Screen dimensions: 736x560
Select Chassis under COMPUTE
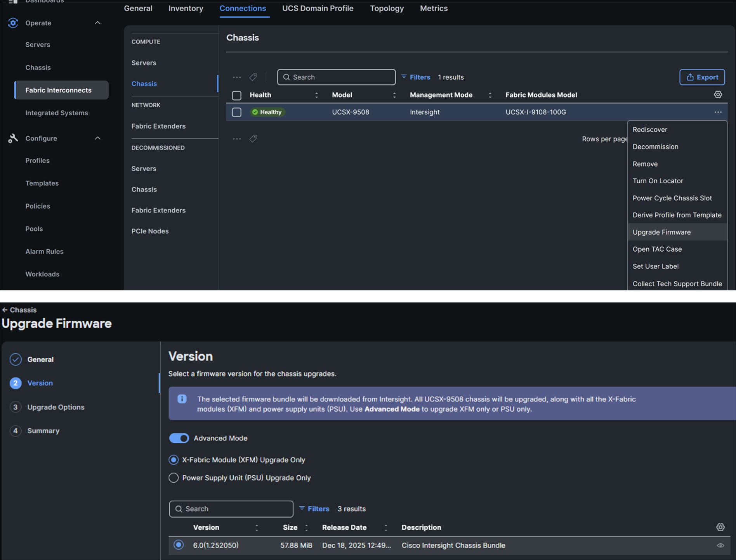point(144,84)
